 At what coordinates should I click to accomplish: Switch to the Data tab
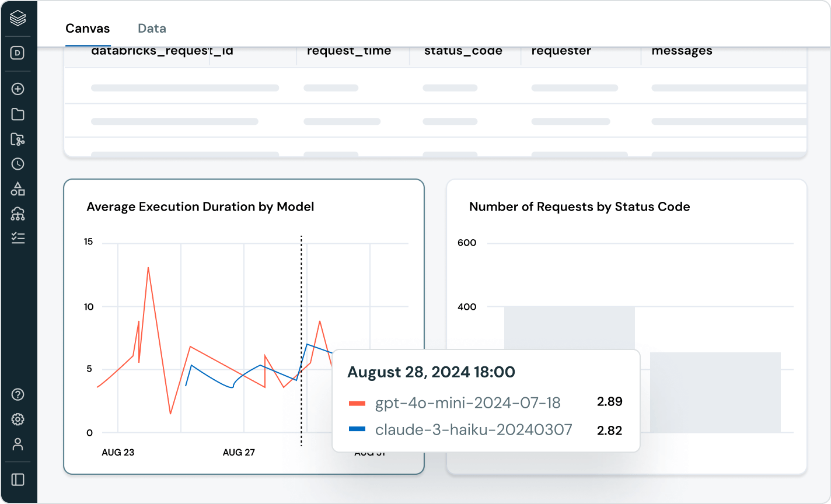point(152,28)
